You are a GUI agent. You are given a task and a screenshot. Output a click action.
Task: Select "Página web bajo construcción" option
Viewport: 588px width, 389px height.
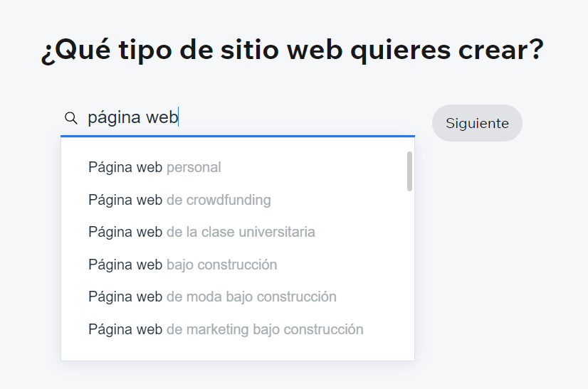(182, 265)
